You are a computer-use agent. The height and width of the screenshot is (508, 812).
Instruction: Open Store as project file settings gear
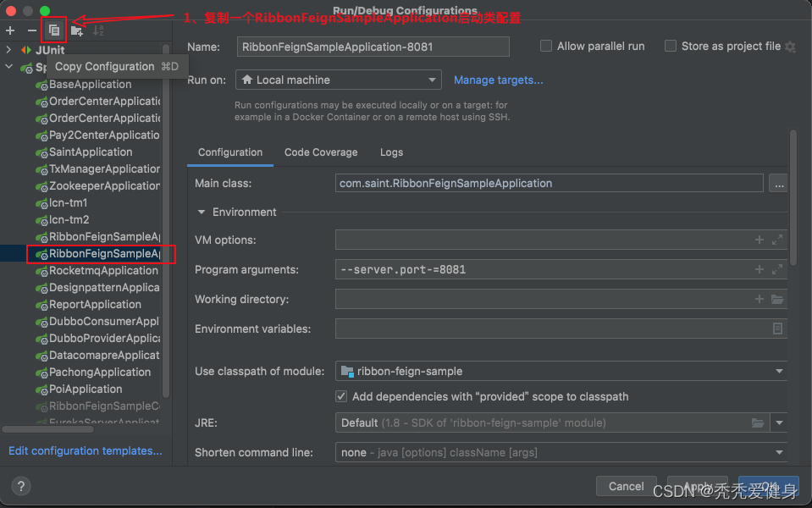tap(790, 47)
